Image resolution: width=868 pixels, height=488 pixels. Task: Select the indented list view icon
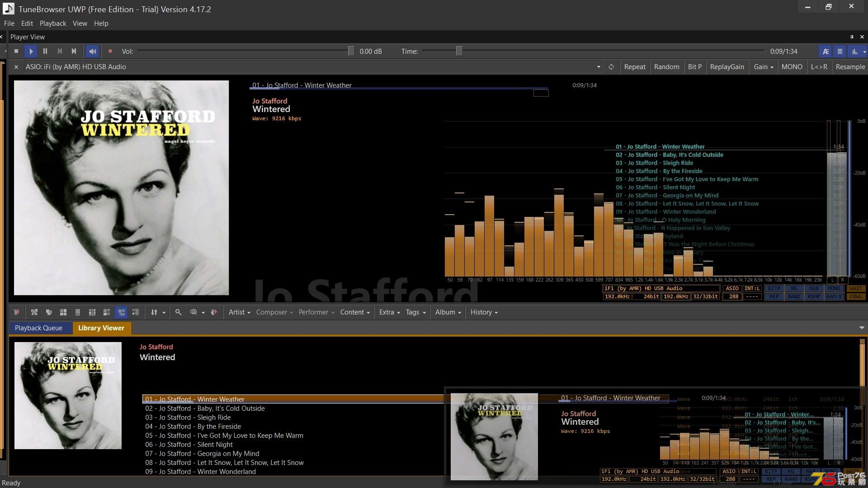pos(136,312)
